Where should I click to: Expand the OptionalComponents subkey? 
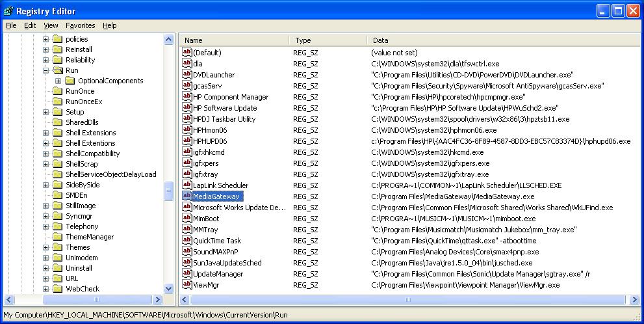click(x=58, y=81)
